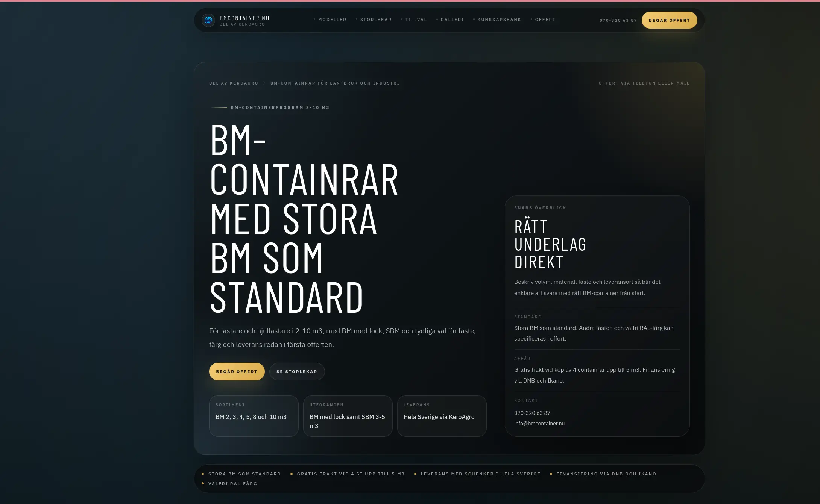Open KUNSKAPSBANK from the navbar

pos(499,20)
